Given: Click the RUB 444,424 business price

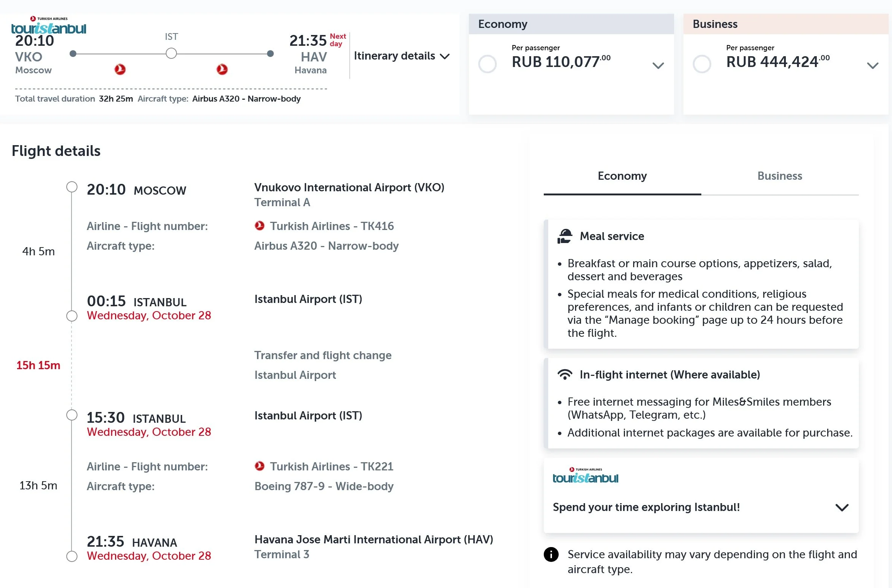Looking at the screenshot, I should [x=778, y=62].
